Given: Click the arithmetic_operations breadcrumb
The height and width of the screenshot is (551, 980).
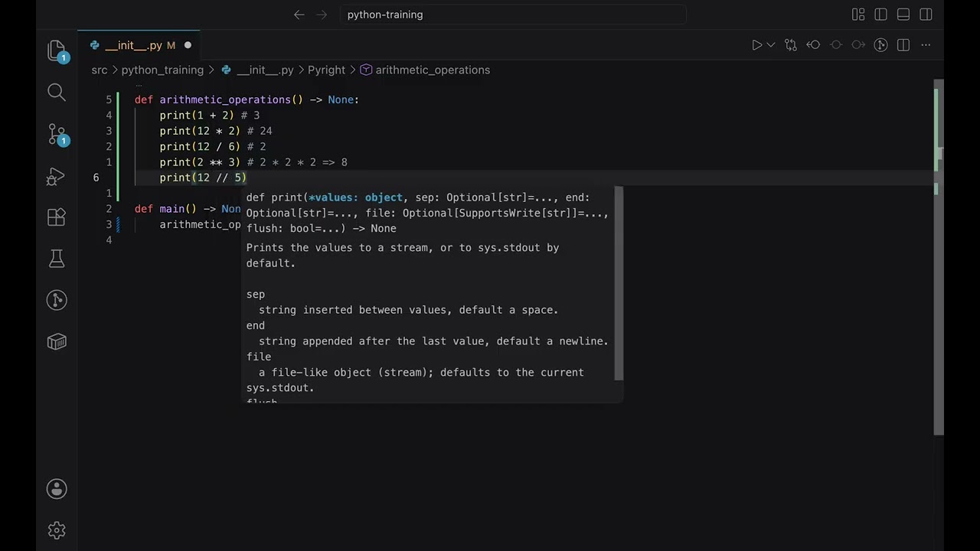Looking at the screenshot, I should [x=433, y=70].
